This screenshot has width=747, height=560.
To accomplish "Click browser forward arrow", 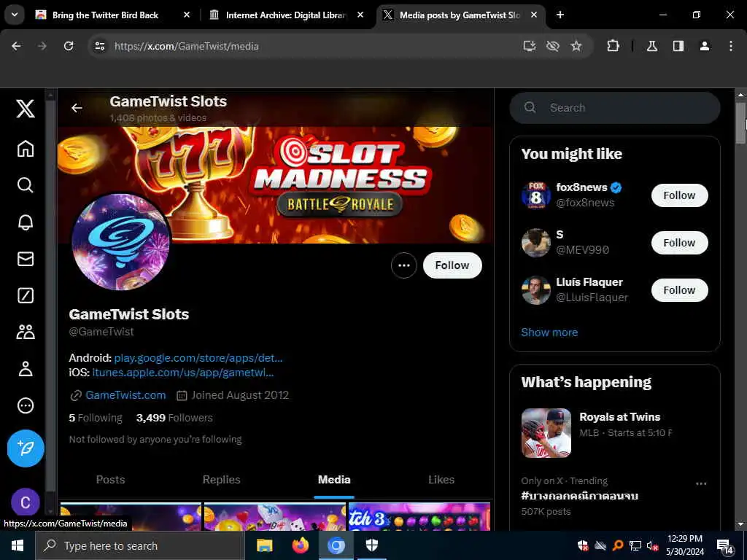I will (x=42, y=46).
